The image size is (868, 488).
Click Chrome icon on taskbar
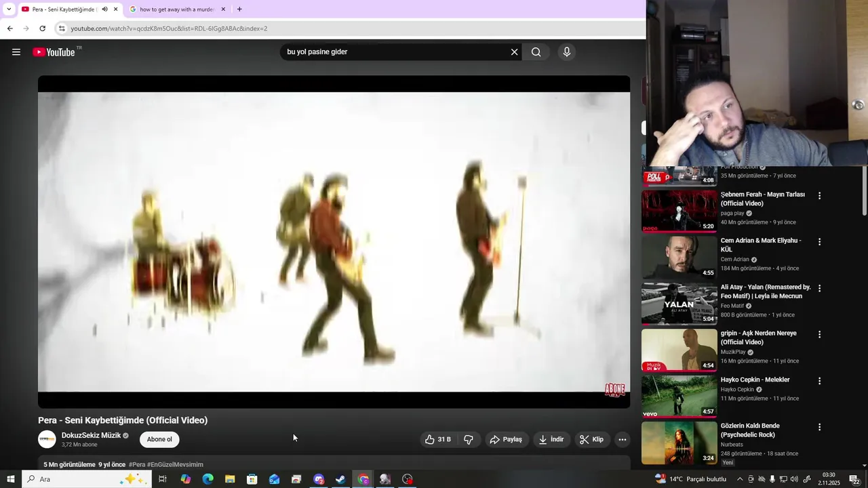[363, 479]
